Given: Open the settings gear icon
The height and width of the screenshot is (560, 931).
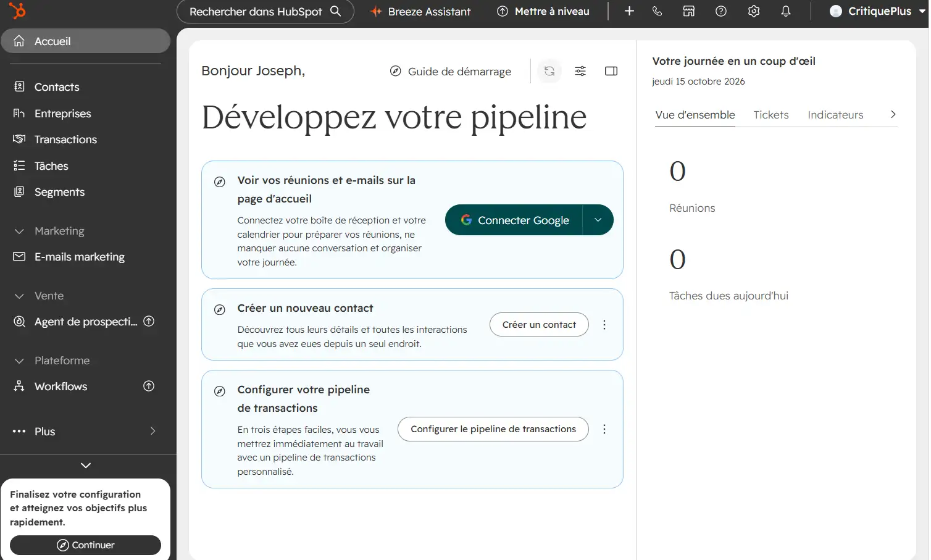Looking at the screenshot, I should 754,11.
